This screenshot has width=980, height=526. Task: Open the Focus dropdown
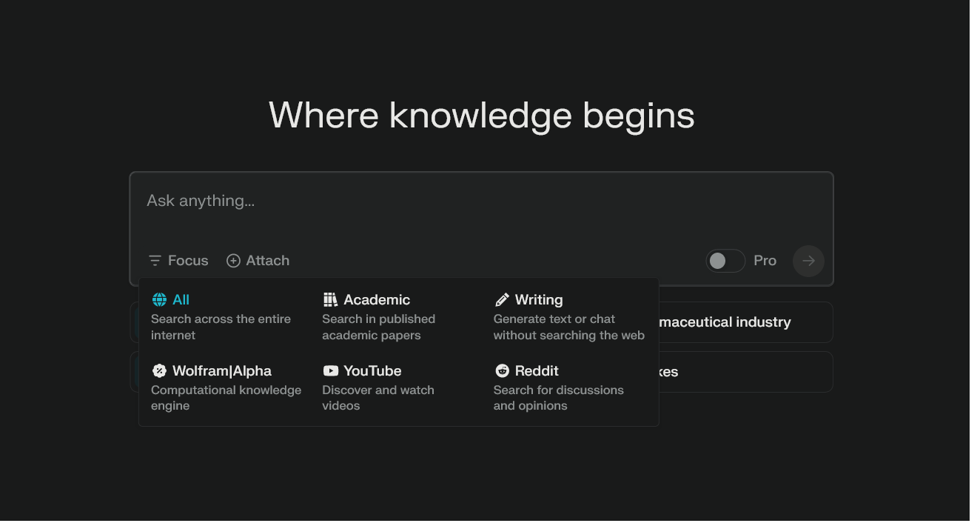[178, 261]
